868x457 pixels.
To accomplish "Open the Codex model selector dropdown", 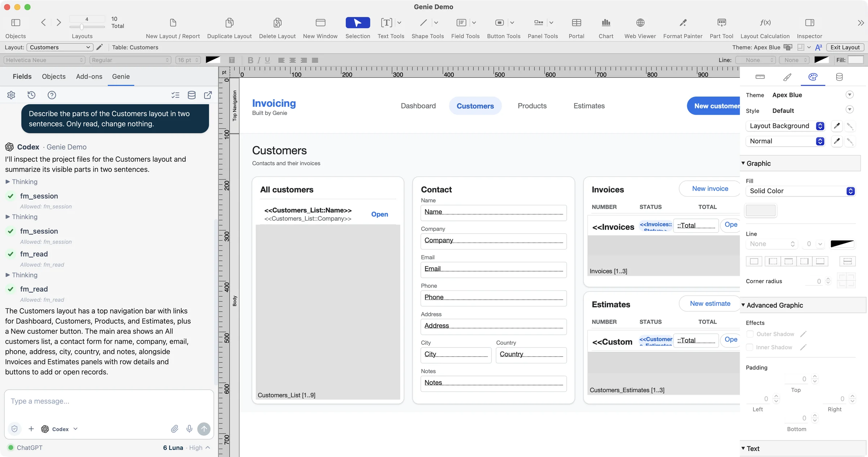I will 60,429.
